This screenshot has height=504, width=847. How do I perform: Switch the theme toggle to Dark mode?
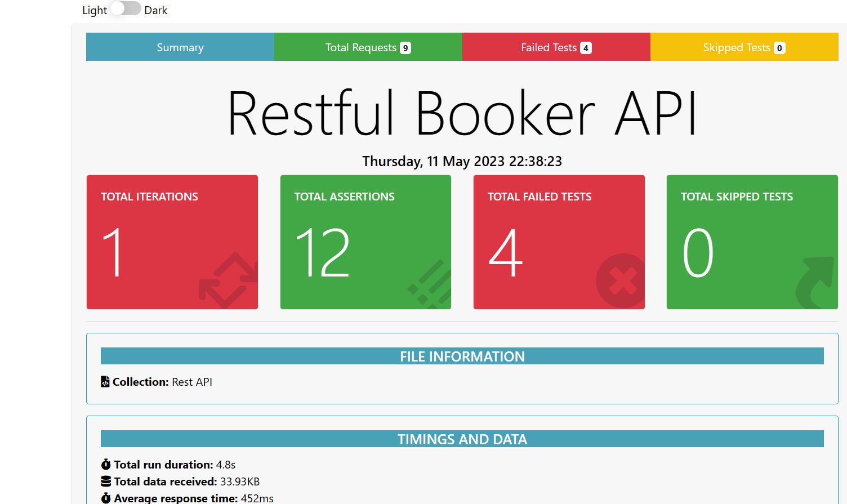(125, 8)
